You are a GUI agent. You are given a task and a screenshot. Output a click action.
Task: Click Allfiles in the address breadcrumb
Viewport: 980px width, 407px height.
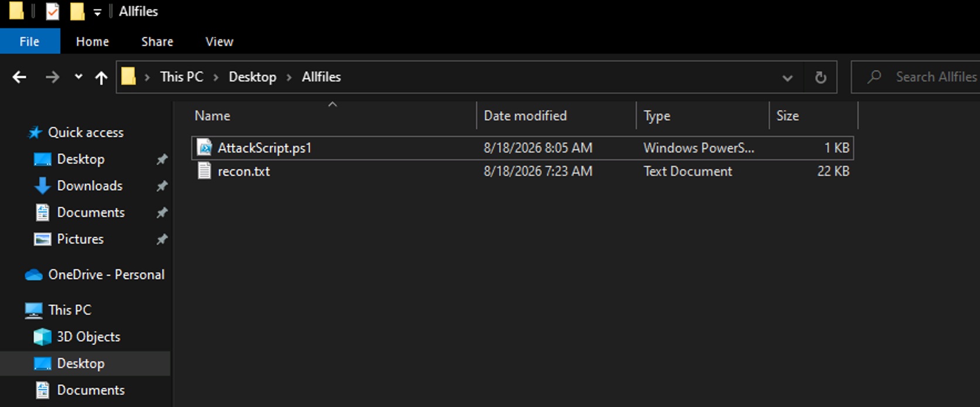point(321,77)
